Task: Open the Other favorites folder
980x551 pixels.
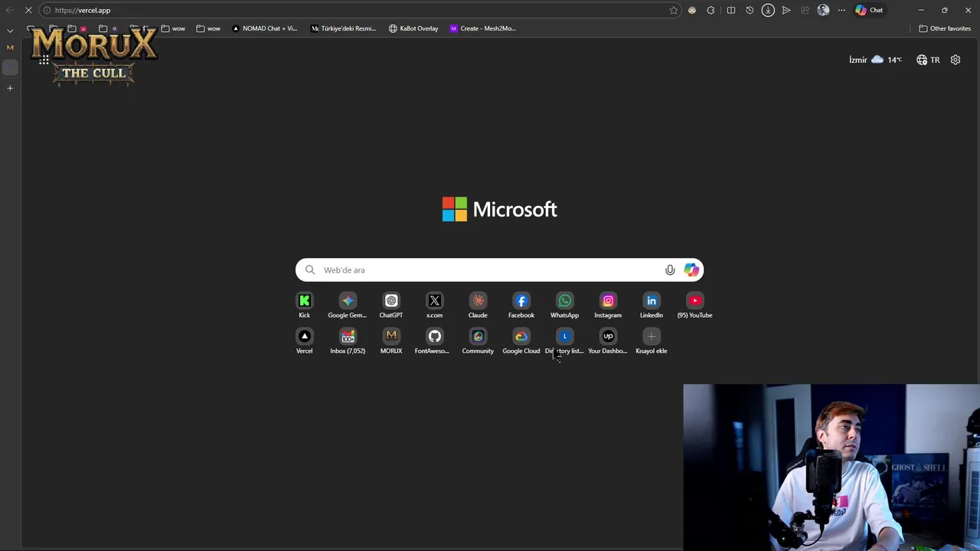Action: (945, 28)
